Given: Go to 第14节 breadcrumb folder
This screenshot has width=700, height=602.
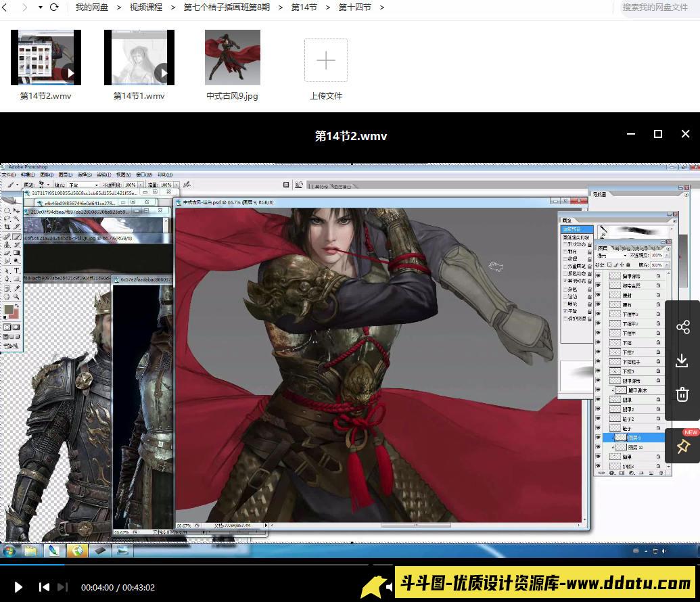Looking at the screenshot, I should (304, 7).
